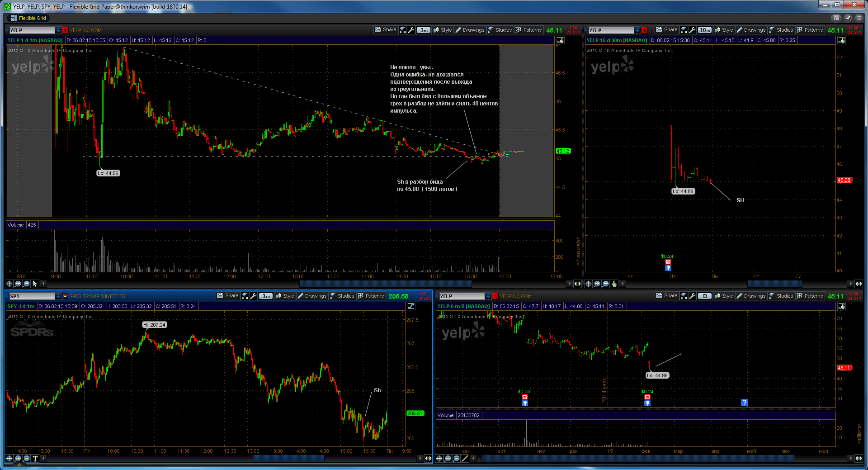Open Drawings menu in YELP 30m chart
This screenshot has width=868, height=470.
751,30
